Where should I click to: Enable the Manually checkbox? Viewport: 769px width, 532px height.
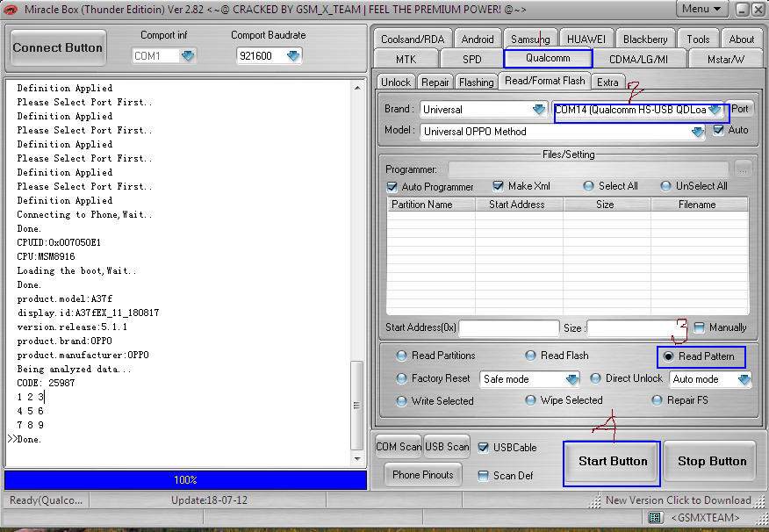coord(700,327)
